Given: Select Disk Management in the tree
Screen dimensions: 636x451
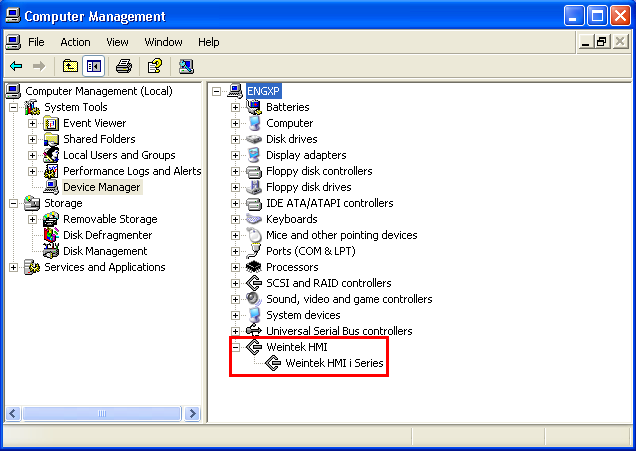Looking at the screenshot, I should coord(105,251).
